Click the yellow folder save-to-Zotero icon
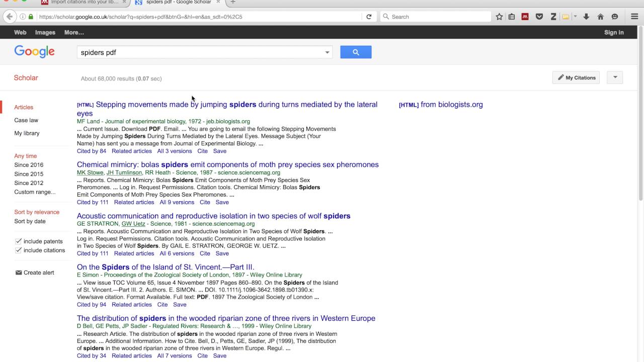644x362 pixels. pyautogui.click(x=566, y=17)
